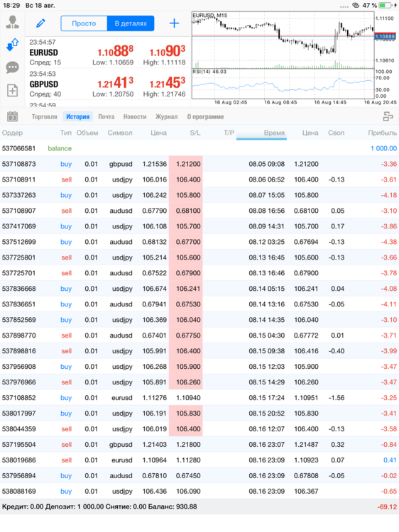Image resolution: width=399 pixels, height=532 pixels.
Task: Tap the 1 000.00 balance profit value
Action: [x=383, y=148]
